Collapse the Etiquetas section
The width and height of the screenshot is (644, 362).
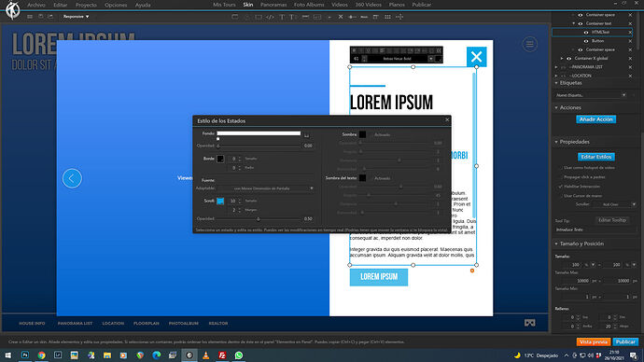coord(556,83)
